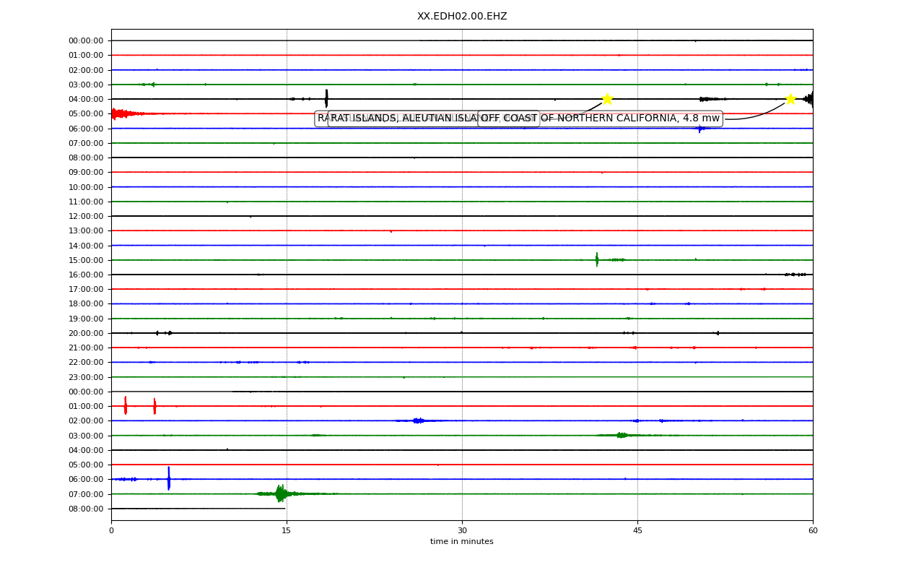Click the blue spike on second 06:00:00 trace
924x578 pixels.
(169, 478)
